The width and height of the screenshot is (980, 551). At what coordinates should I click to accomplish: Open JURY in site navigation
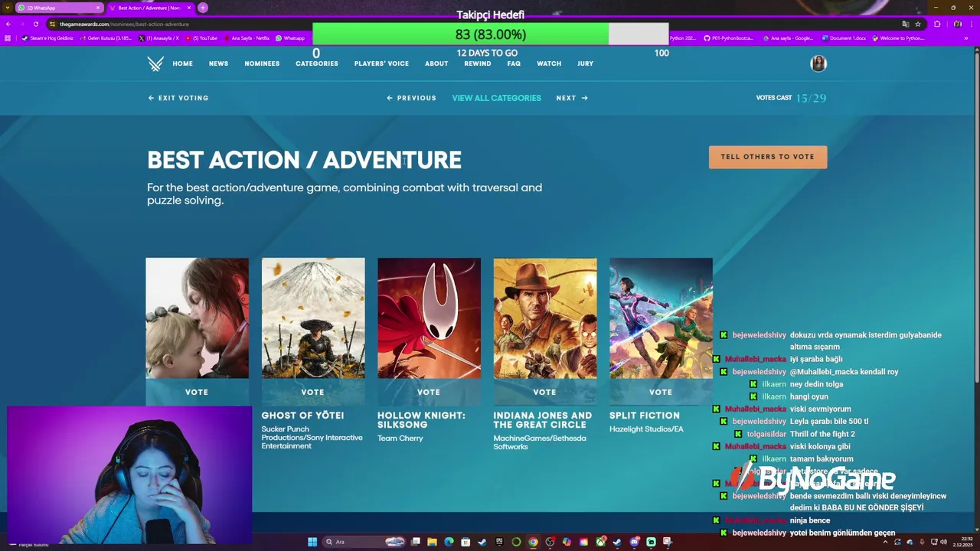[586, 64]
